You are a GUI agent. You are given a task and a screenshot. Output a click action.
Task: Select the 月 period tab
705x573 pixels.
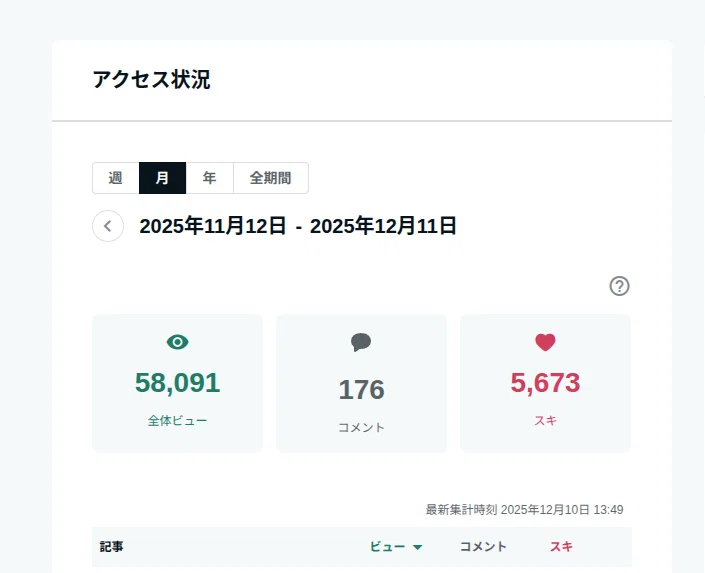click(x=162, y=178)
